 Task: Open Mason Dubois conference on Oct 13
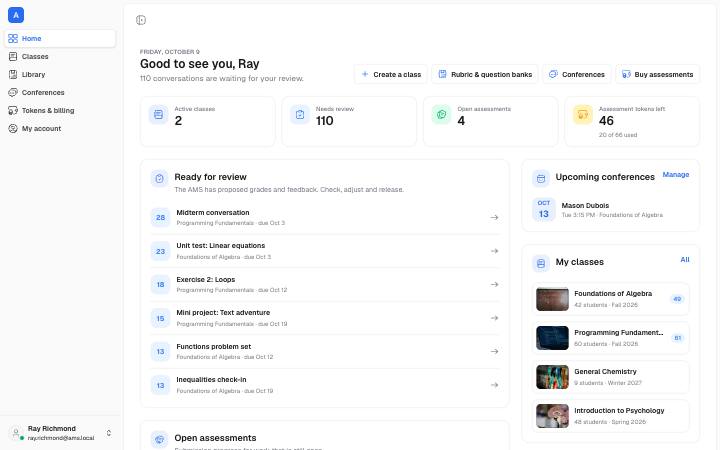tap(611, 210)
